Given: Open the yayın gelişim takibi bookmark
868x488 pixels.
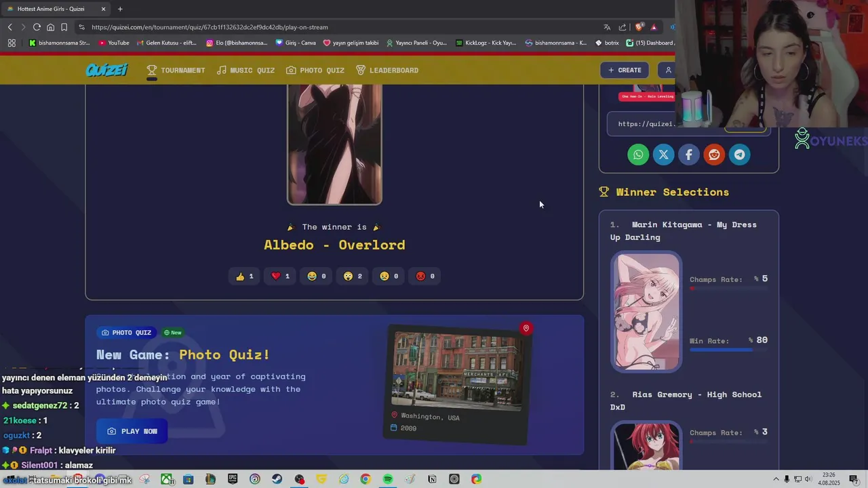Looking at the screenshot, I should (x=351, y=43).
